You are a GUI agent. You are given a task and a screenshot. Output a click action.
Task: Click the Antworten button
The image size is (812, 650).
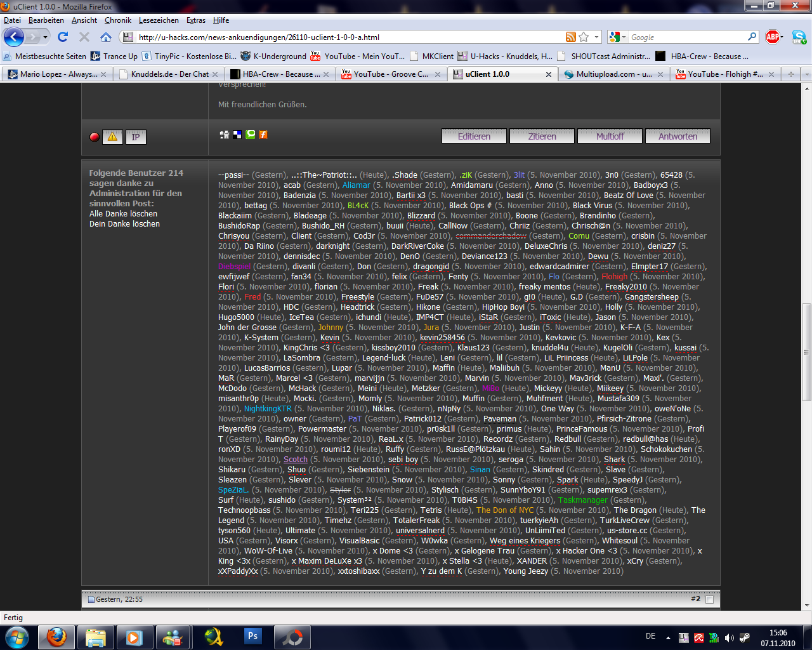coord(678,136)
